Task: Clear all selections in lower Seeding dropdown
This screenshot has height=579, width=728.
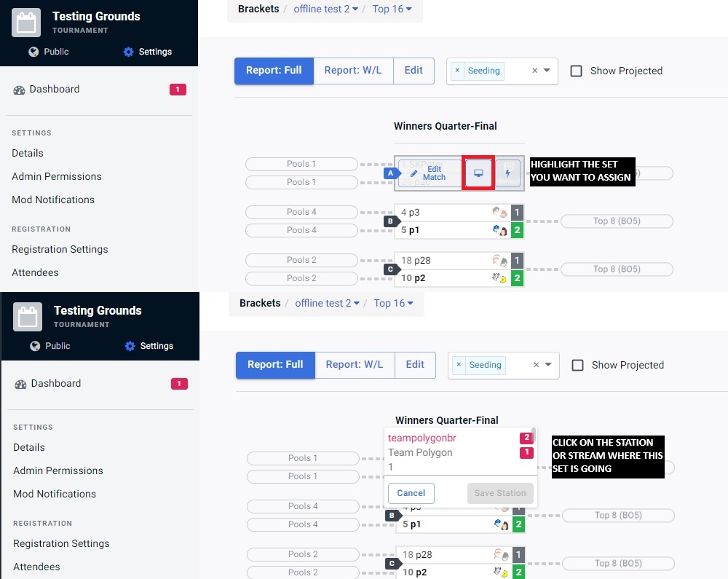Action: click(537, 365)
